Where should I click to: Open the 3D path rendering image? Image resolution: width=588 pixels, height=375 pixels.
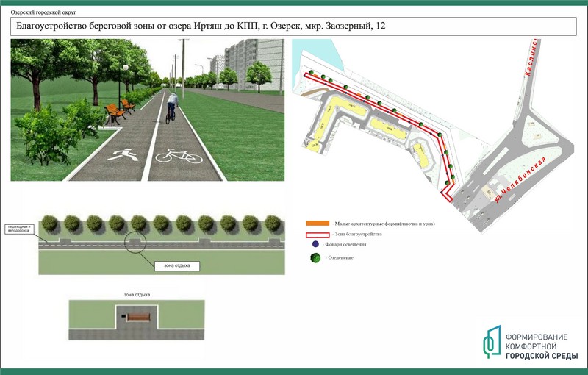click(x=147, y=109)
